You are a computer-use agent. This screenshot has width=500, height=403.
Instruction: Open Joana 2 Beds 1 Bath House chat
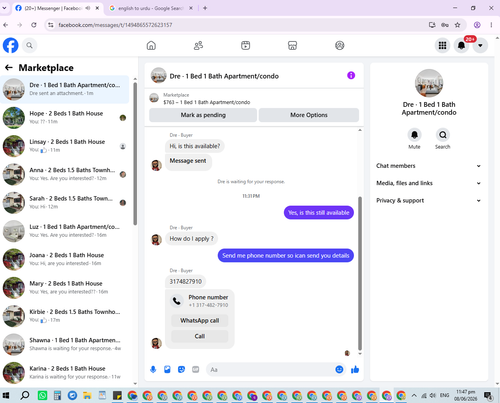pyautogui.click(x=65, y=259)
